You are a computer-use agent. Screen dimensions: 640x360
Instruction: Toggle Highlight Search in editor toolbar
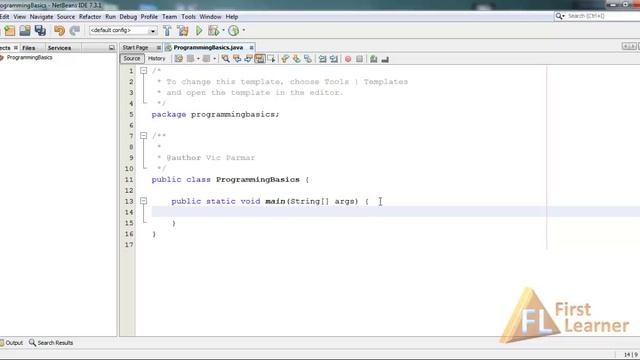coord(260,59)
